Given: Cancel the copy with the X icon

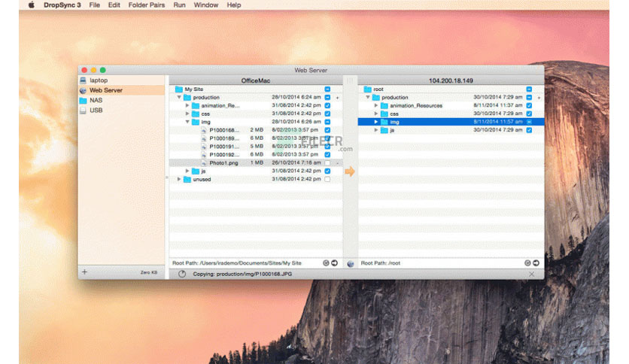Looking at the screenshot, I should 531,275.
